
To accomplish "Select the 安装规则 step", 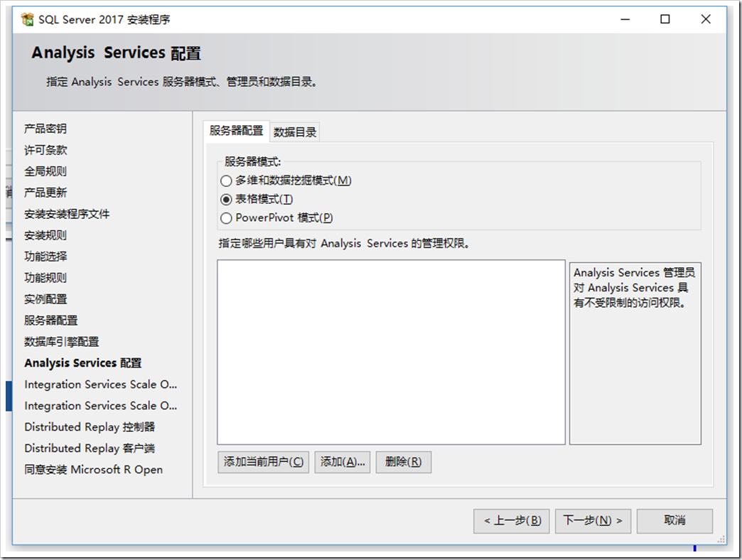I will 45,235.
